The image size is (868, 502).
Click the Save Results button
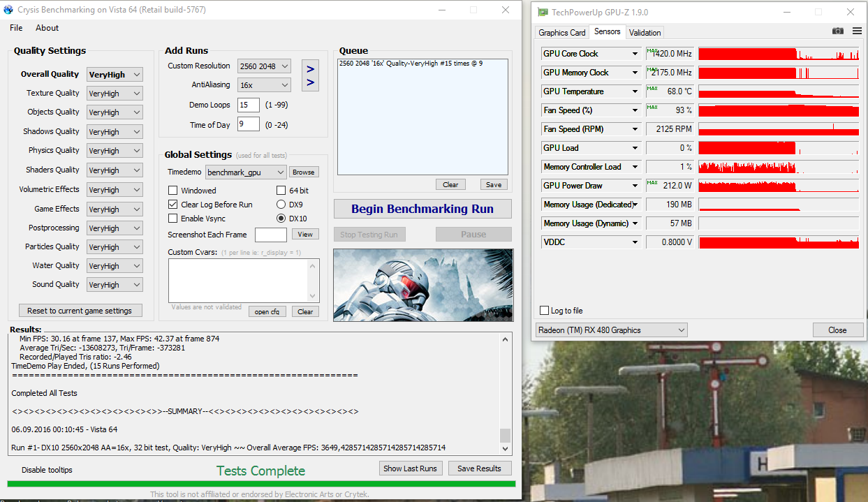click(x=479, y=468)
